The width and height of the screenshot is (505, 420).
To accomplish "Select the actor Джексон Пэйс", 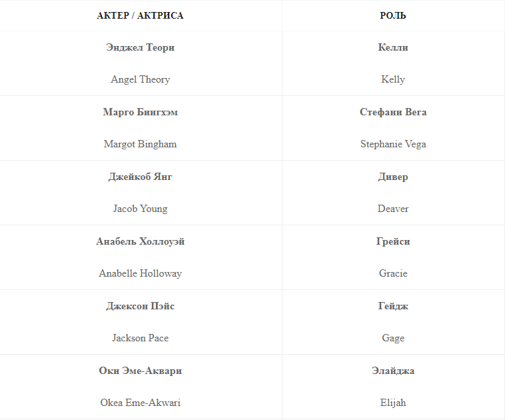I will (140, 306).
